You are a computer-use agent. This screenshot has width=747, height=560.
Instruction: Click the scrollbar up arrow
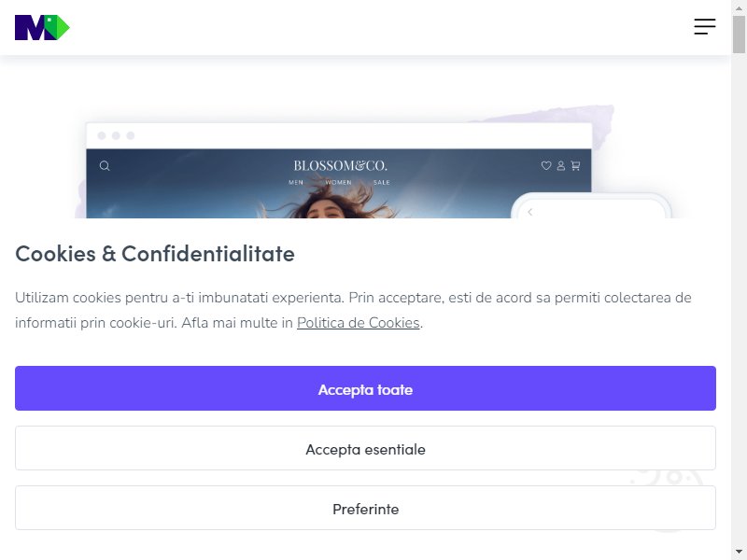coord(739,7)
